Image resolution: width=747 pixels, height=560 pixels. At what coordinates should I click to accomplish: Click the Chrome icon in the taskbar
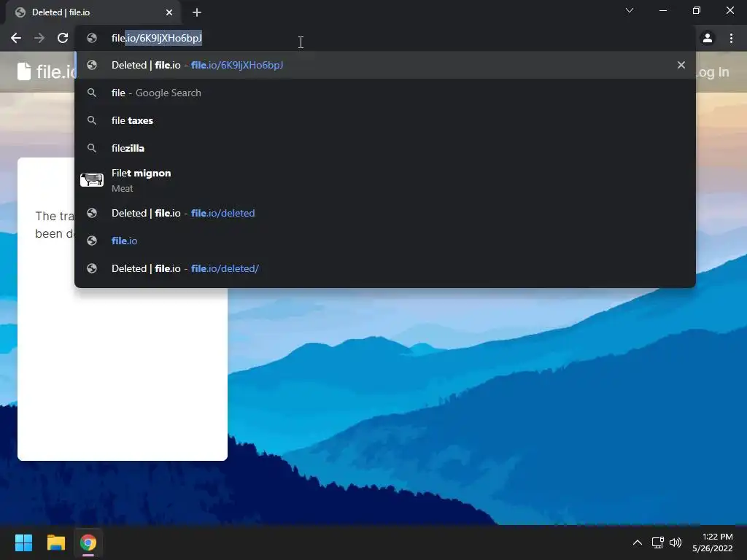pos(88,542)
